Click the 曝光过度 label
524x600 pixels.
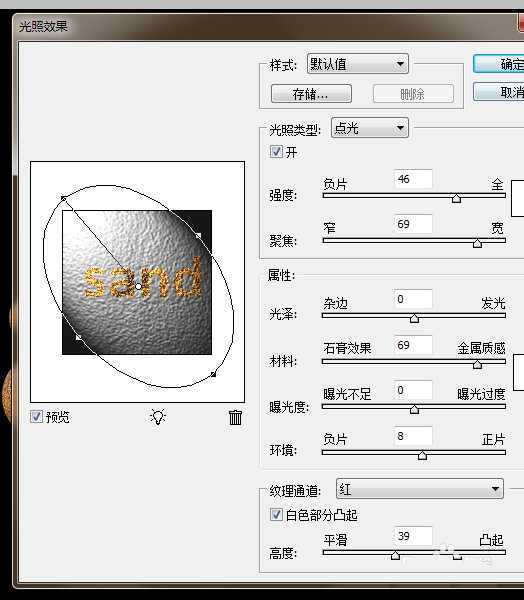tap(481, 394)
